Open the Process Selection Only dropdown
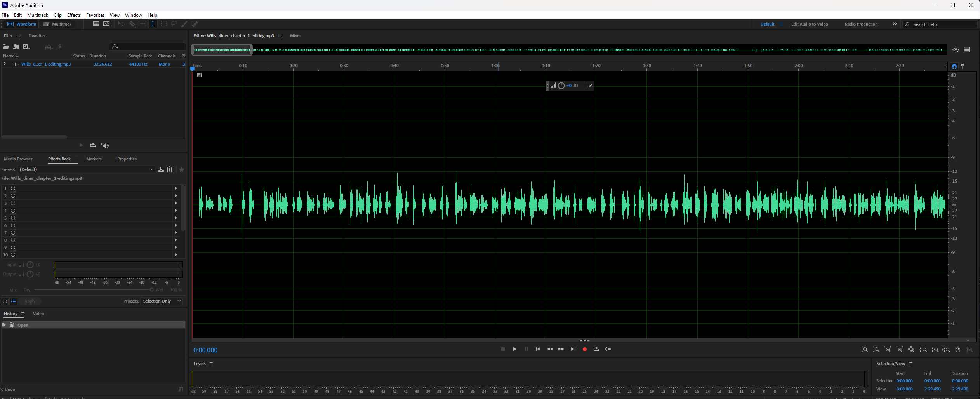980x399 pixels. (162, 301)
